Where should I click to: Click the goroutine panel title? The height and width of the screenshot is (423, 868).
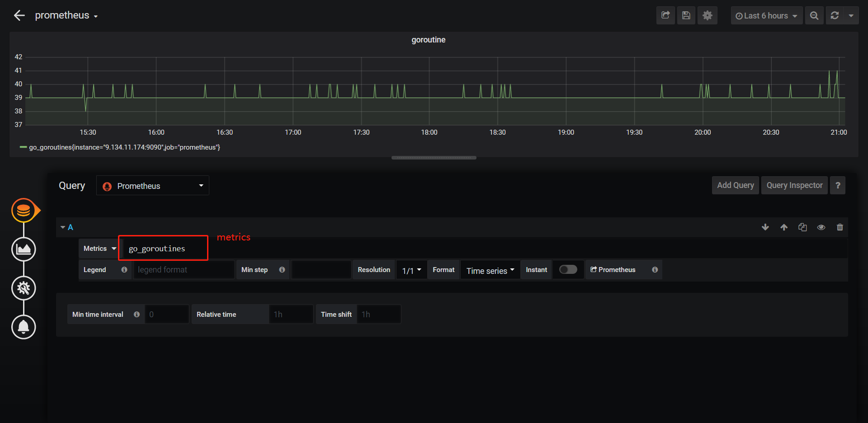(429, 40)
